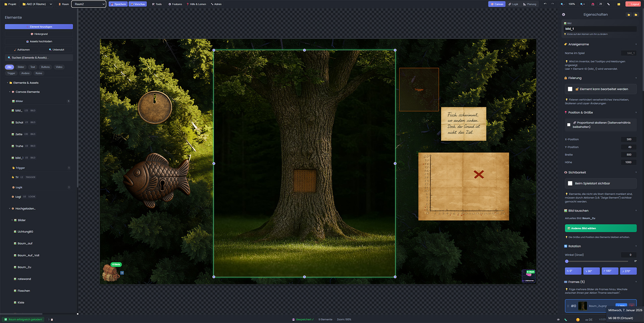Switch to the Canvas tab
Screen dimensions: 644x323
pyautogui.click(x=497, y=4)
